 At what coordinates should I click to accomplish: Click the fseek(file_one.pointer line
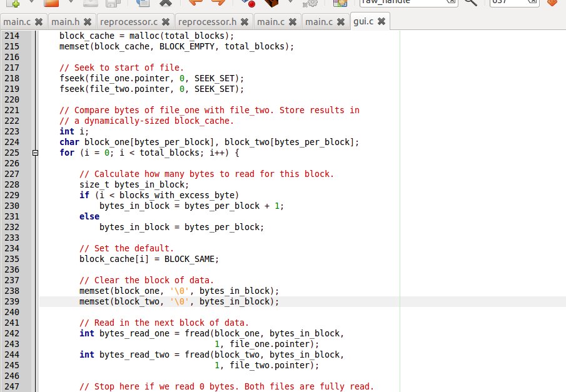[x=151, y=78]
